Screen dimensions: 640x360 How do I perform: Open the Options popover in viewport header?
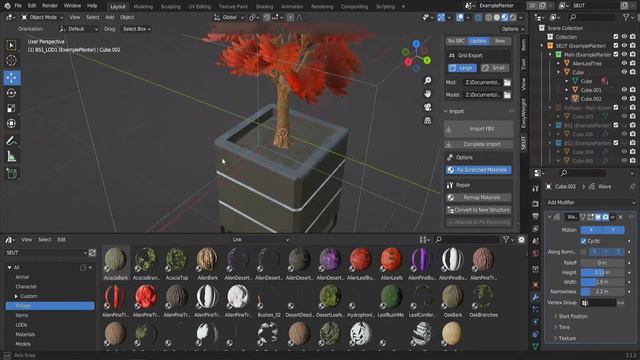point(513,29)
